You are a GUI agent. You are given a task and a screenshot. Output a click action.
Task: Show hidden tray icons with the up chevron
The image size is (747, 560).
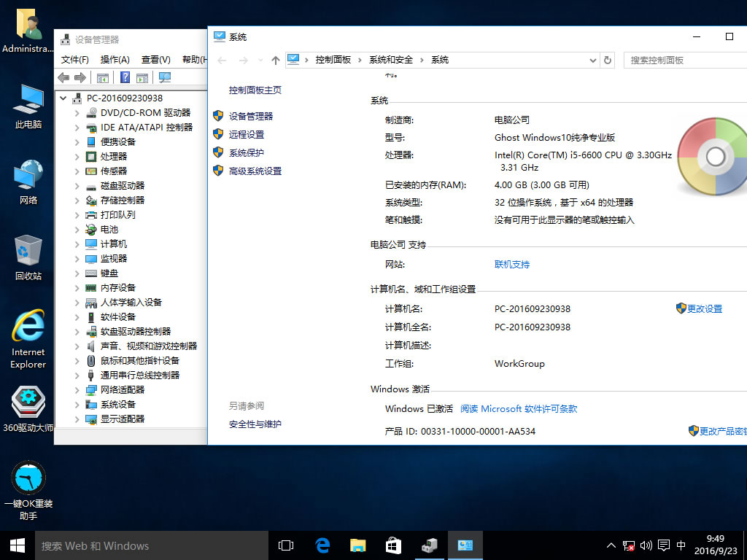pos(611,545)
